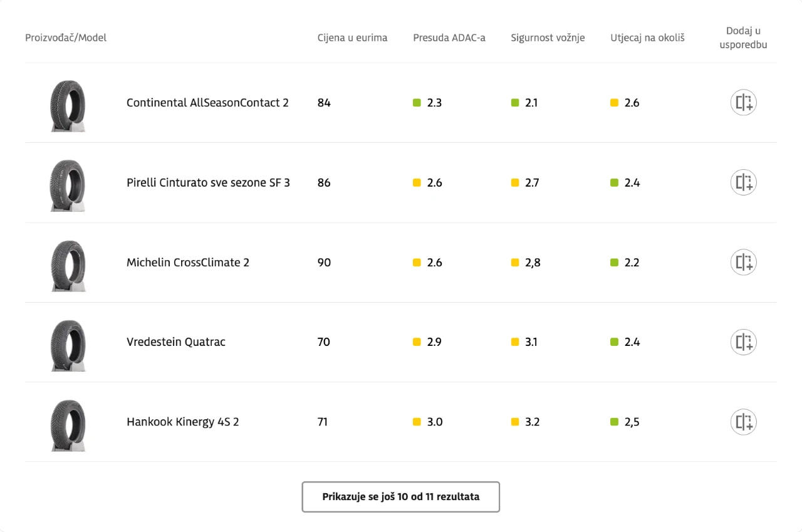
Task: Open Pirelli tire thumbnail image
Action: (68, 185)
